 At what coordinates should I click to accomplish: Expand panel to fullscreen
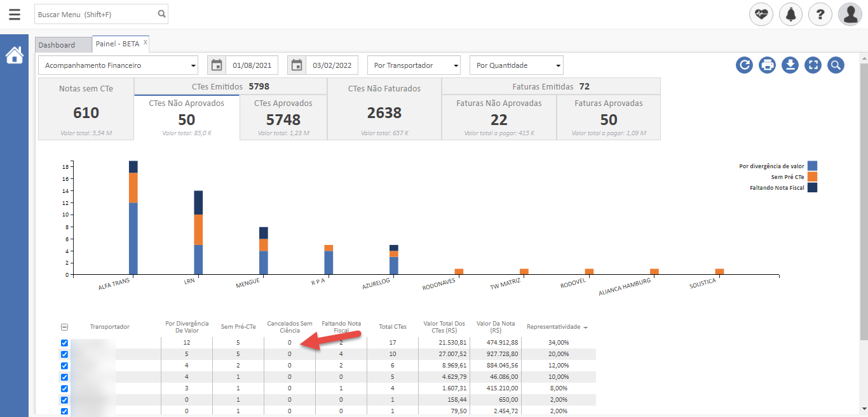point(813,65)
